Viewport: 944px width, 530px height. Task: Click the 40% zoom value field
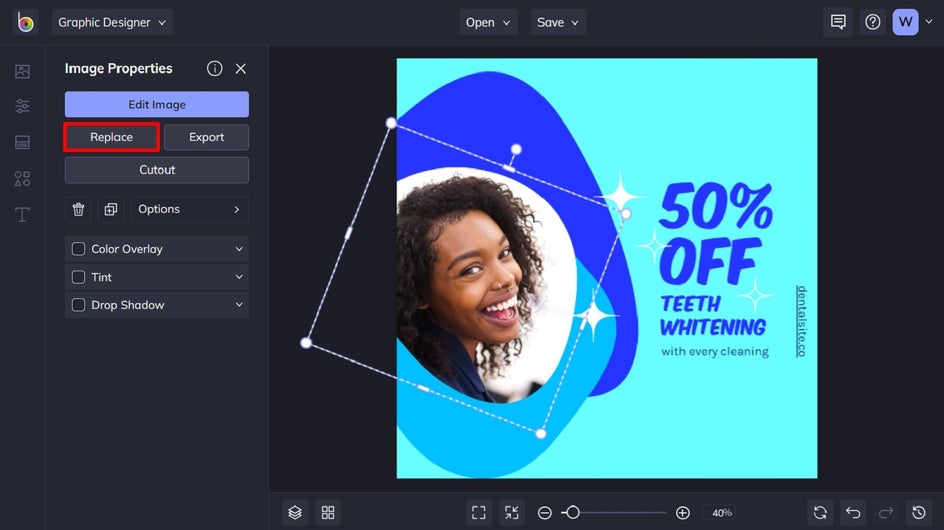point(722,513)
